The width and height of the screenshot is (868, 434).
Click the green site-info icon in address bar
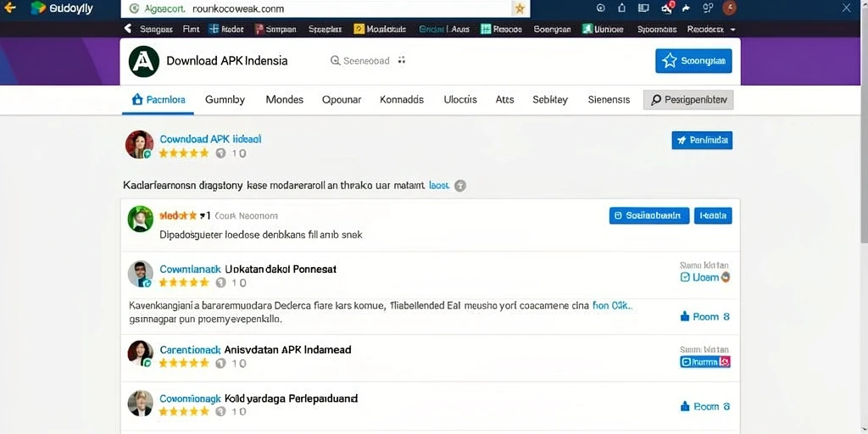click(133, 8)
